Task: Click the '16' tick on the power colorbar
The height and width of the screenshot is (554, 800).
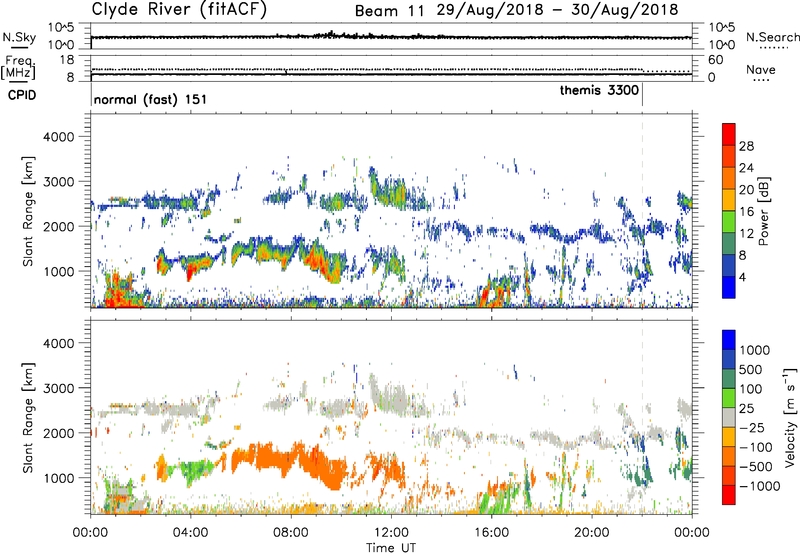Action: pos(746,212)
